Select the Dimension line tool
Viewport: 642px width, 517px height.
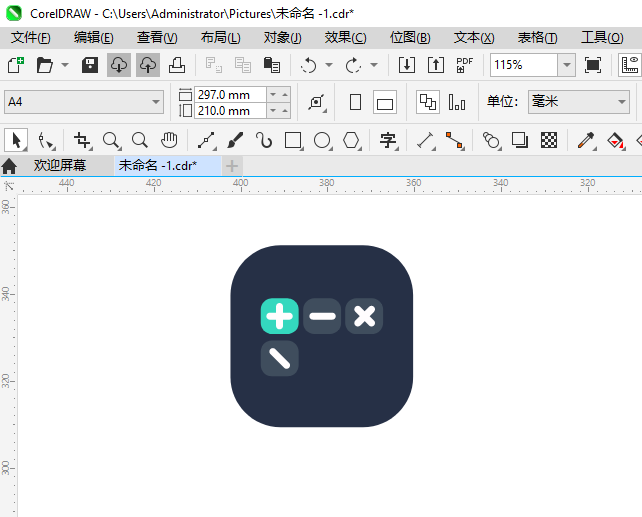click(x=426, y=140)
